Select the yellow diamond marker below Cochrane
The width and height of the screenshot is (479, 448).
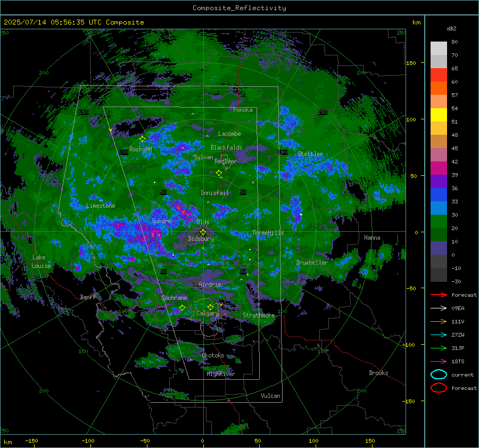point(182,307)
